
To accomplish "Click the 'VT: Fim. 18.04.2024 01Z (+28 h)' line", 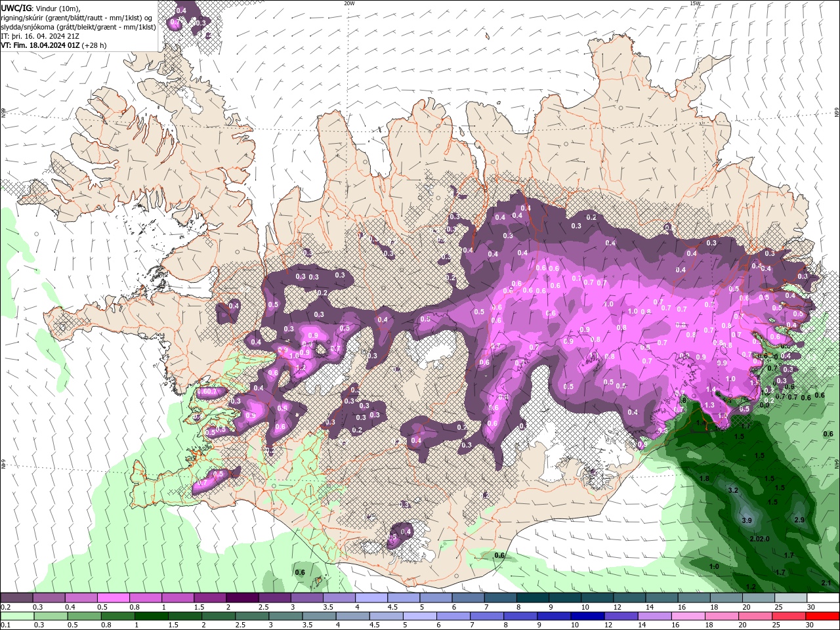I will tap(54, 45).
